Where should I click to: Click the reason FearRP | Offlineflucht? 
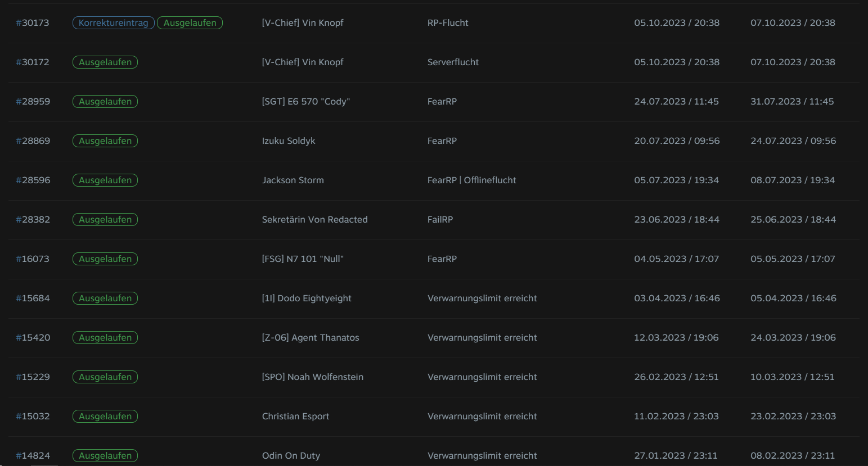tap(472, 180)
